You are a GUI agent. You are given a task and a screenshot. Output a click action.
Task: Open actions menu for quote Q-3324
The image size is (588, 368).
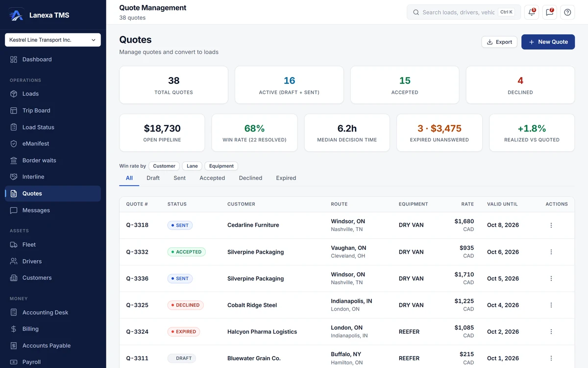point(551,332)
